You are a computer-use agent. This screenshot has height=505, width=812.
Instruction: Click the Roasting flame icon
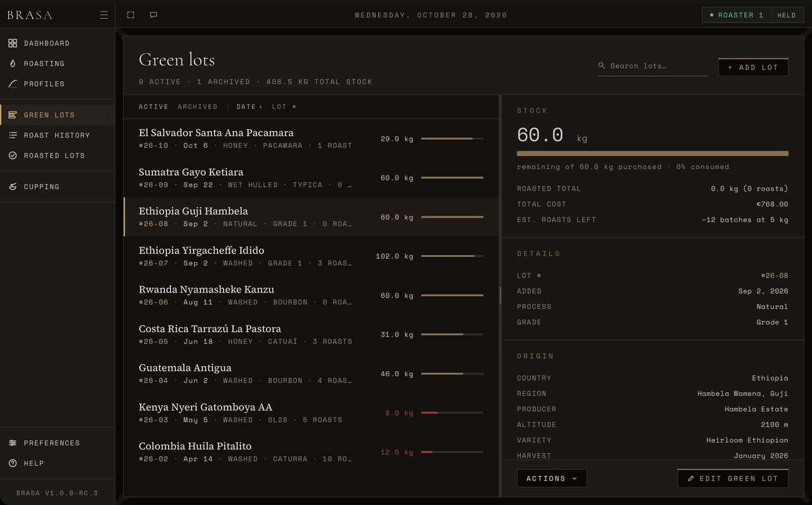click(13, 63)
